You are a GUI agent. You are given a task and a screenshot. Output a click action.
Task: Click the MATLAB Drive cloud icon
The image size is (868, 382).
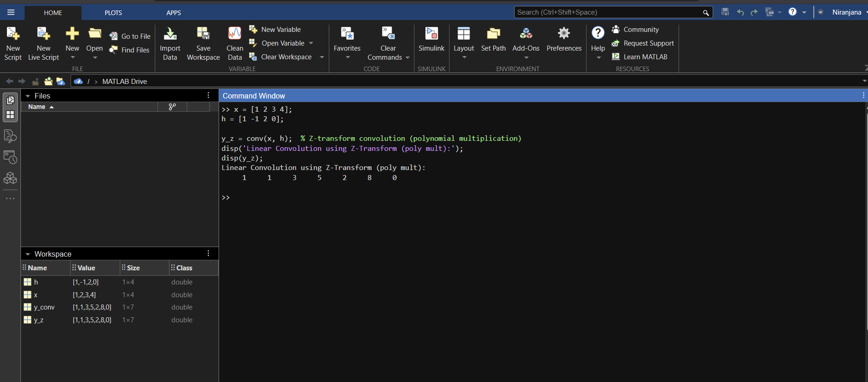point(78,81)
